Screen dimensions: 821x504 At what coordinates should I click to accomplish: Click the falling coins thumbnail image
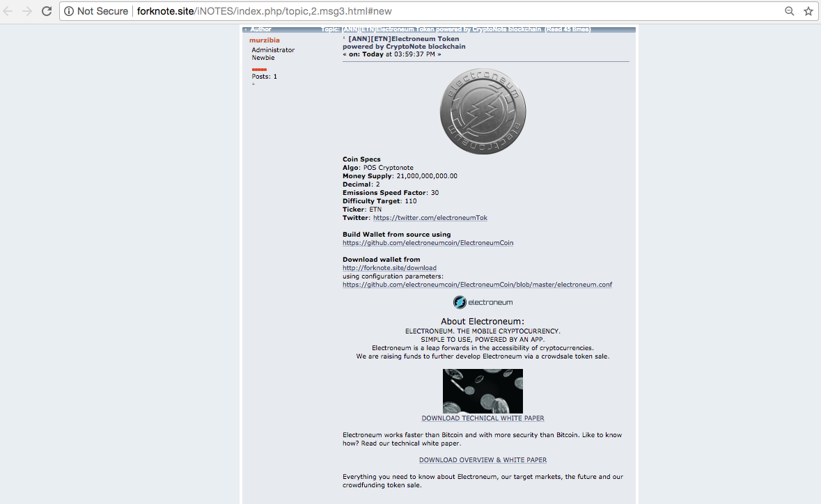[x=483, y=391]
